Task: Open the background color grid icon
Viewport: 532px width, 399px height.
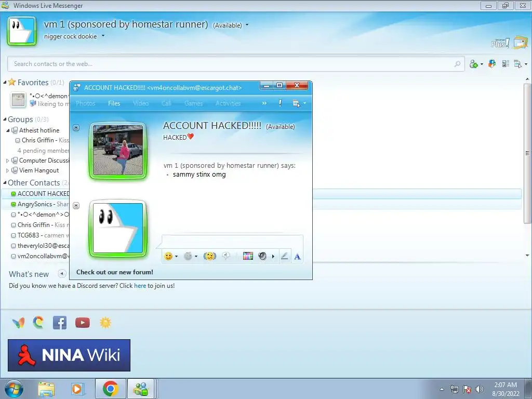Action: tap(248, 256)
